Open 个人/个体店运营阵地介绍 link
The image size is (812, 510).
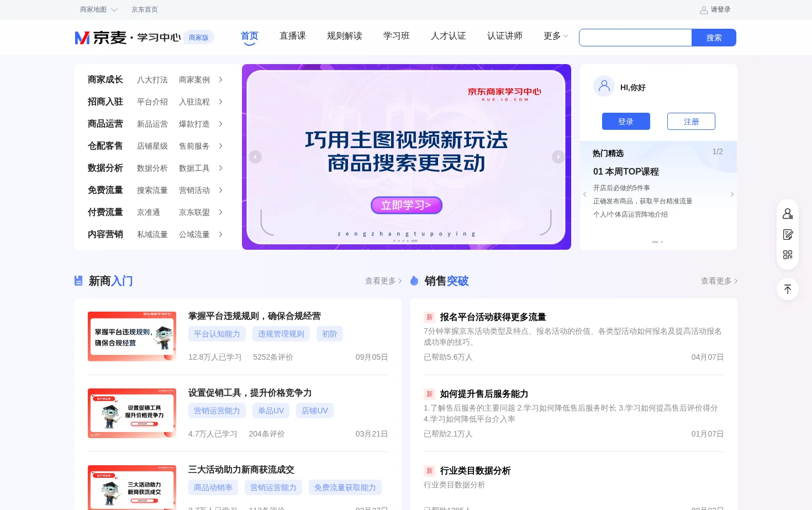tap(630, 214)
